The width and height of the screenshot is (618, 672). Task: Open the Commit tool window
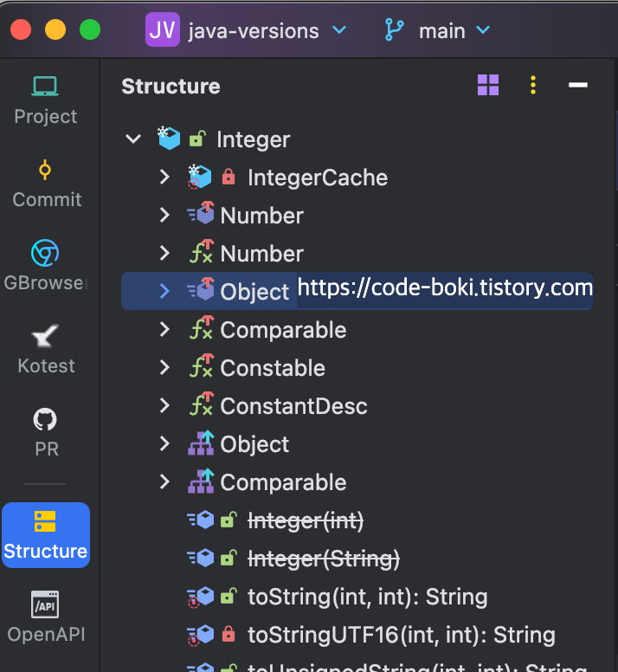click(x=46, y=184)
